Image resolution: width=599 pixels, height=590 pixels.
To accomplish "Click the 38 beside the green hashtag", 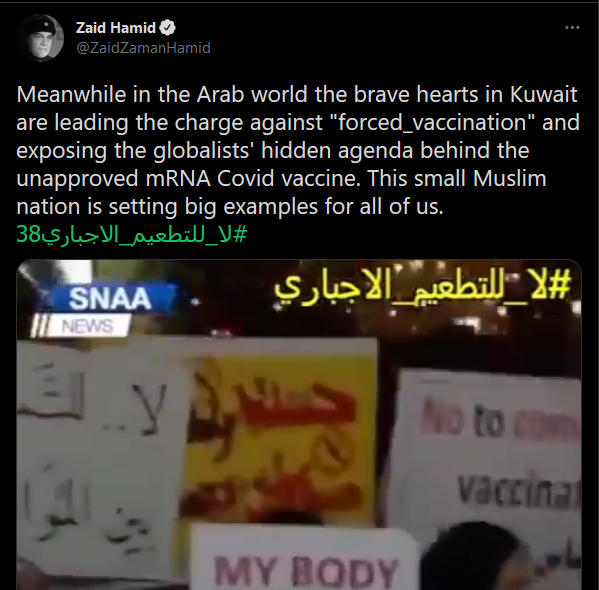I will (x=28, y=234).
